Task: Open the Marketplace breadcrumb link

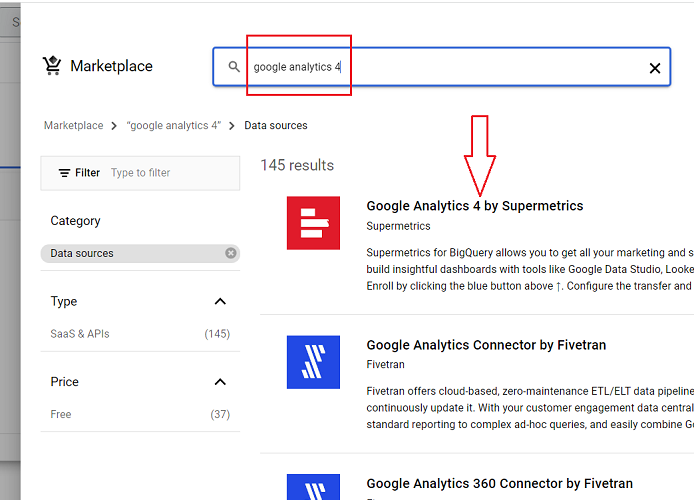Action: click(x=73, y=126)
